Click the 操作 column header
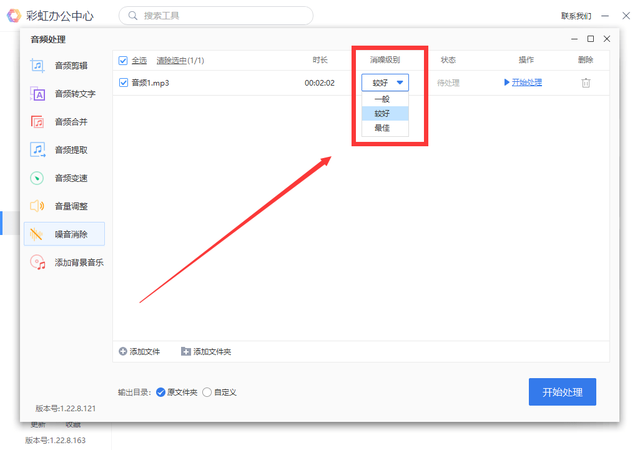Image resolution: width=640 pixels, height=450 pixels. tap(526, 60)
